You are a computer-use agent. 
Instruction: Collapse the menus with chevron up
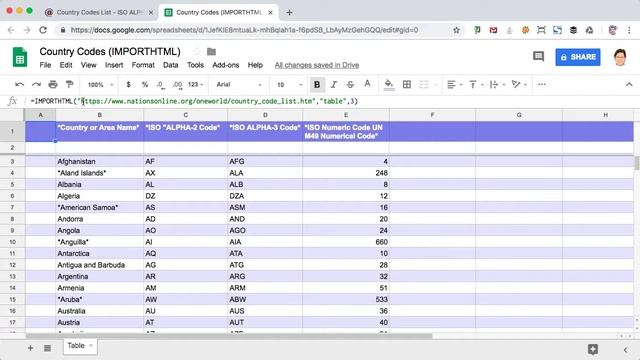629,84
